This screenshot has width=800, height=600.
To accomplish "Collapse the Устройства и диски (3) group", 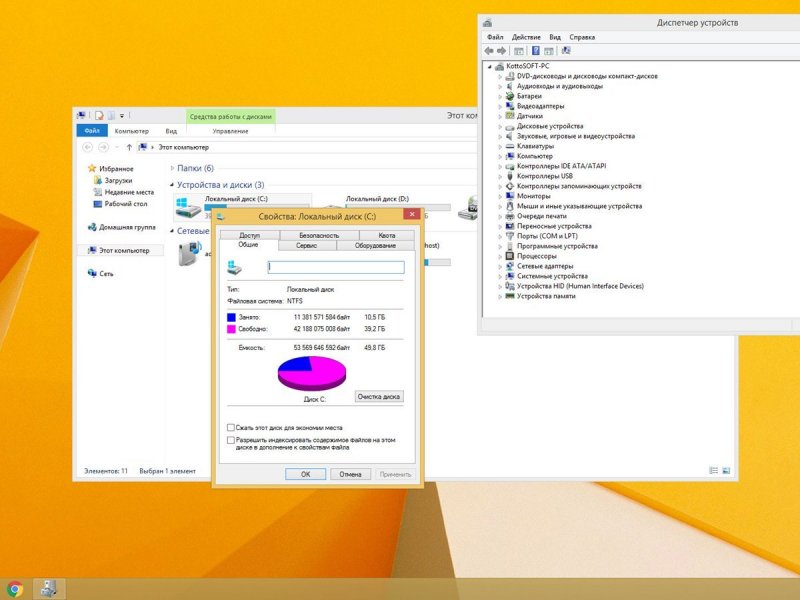I will tap(172, 185).
